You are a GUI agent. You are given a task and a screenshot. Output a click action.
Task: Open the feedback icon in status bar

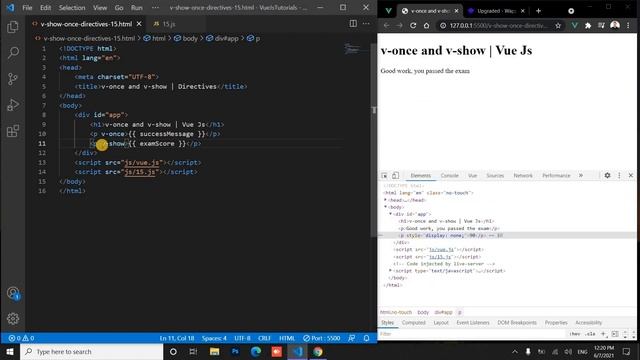point(352,338)
